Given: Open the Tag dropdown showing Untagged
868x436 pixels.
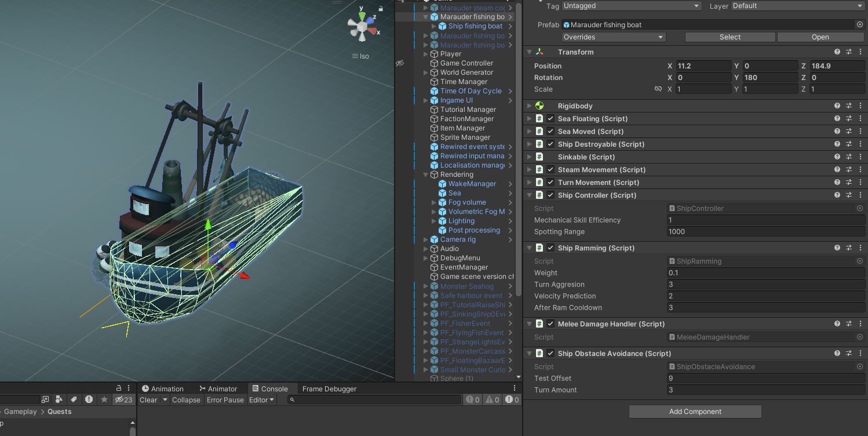Looking at the screenshot, I should click(632, 6).
